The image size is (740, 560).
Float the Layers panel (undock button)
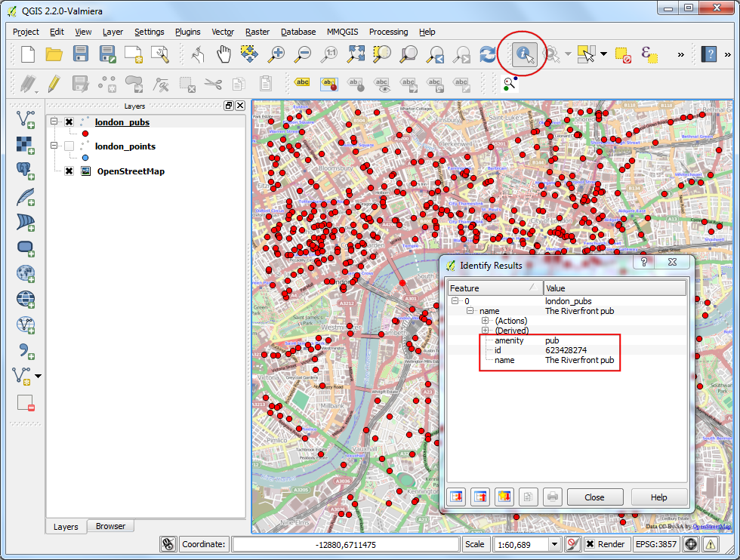pyautogui.click(x=229, y=105)
